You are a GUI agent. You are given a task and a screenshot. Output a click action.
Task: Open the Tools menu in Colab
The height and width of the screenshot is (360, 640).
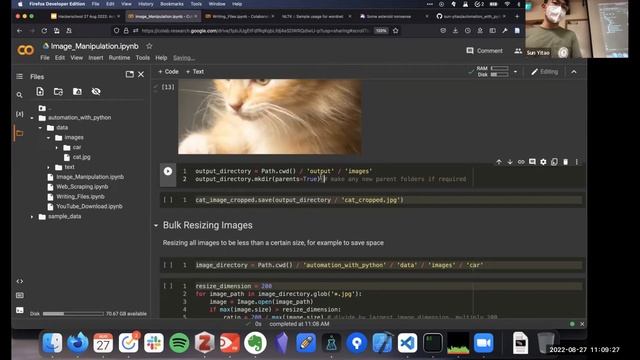pos(143,58)
